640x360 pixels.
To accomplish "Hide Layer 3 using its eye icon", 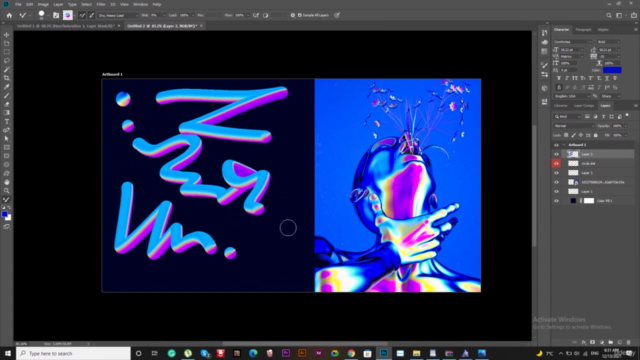I will click(x=556, y=173).
